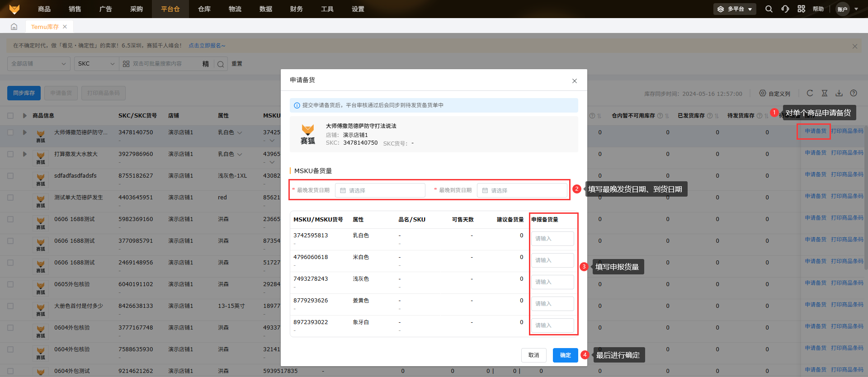Click the calendar icon in 最晚发货日期 field

343,191
